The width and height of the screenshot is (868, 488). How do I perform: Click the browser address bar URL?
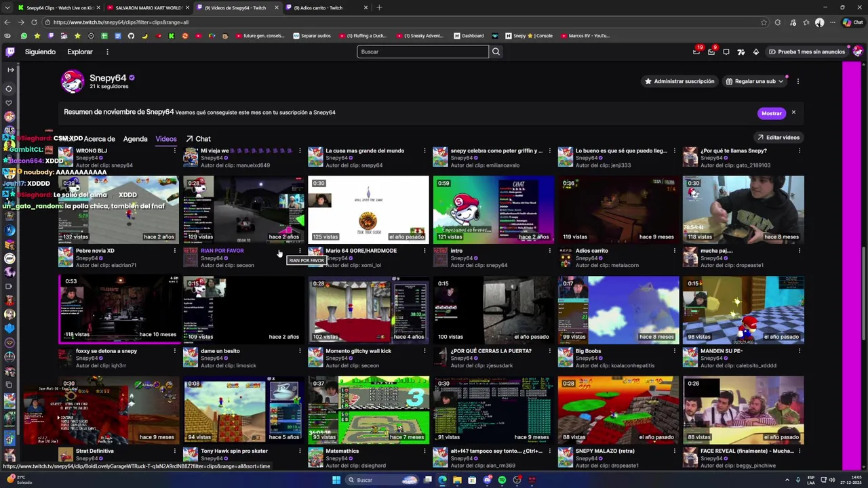(x=121, y=22)
